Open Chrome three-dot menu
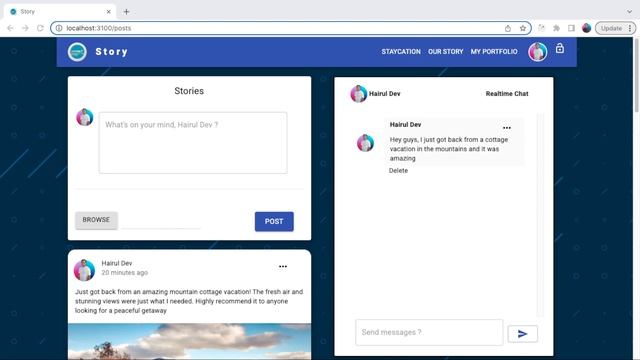The width and height of the screenshot is (640, 360). pos(630,28)
